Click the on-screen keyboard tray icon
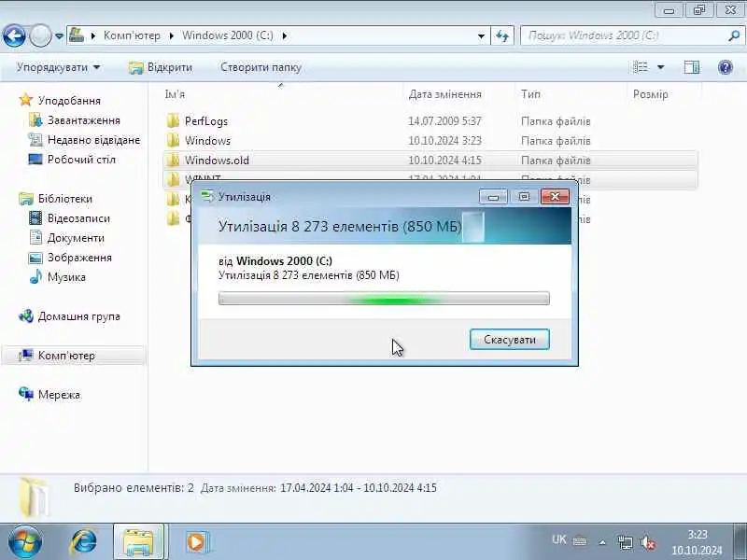Image resolution: width=747 pixels, height=560 pixels. (x=580, y=541)
